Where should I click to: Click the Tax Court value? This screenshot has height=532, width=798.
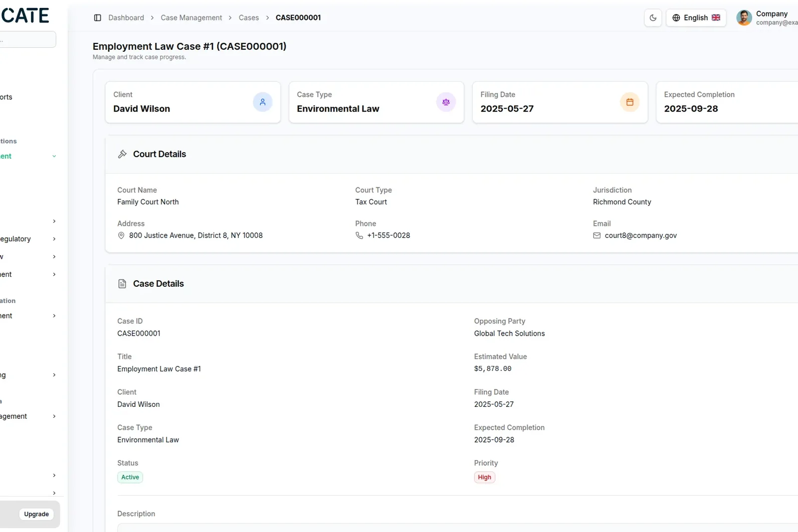371,202
